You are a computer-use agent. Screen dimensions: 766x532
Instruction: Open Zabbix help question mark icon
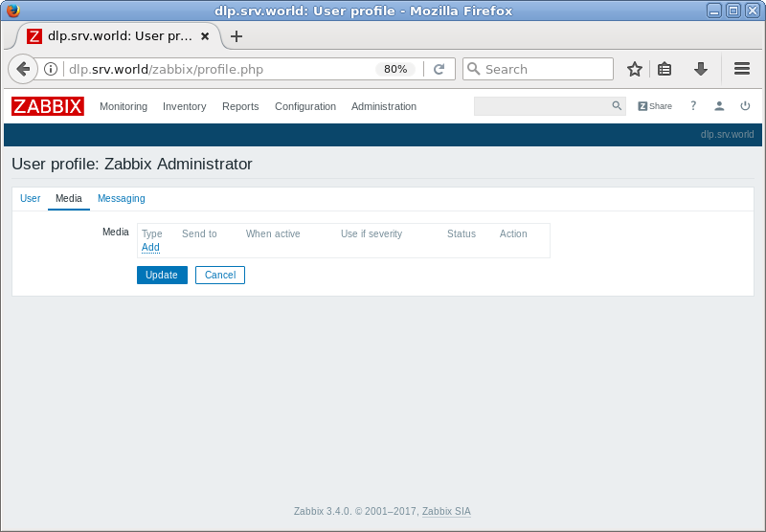click(x=692, y=105)
